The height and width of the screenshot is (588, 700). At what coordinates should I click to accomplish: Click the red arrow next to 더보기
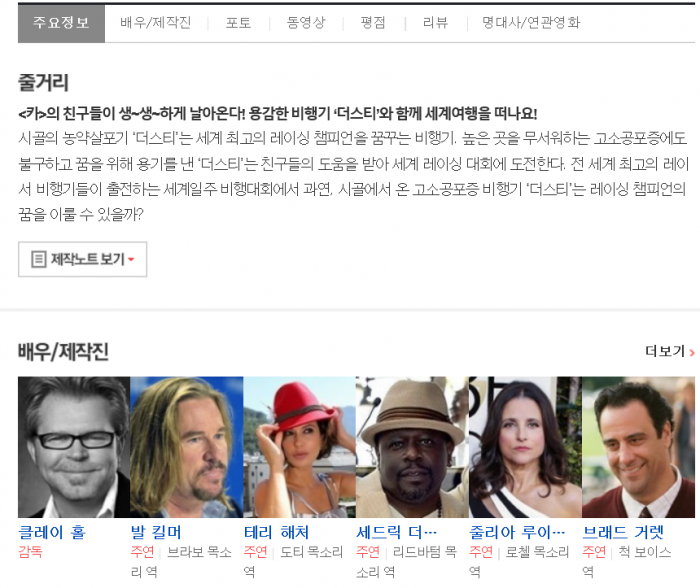click(x=692, y=352)
